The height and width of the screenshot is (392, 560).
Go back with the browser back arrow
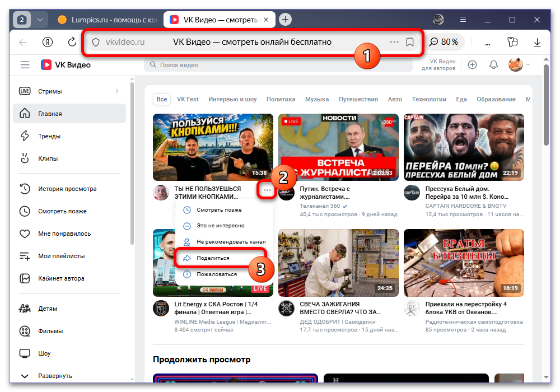[23, 42]
